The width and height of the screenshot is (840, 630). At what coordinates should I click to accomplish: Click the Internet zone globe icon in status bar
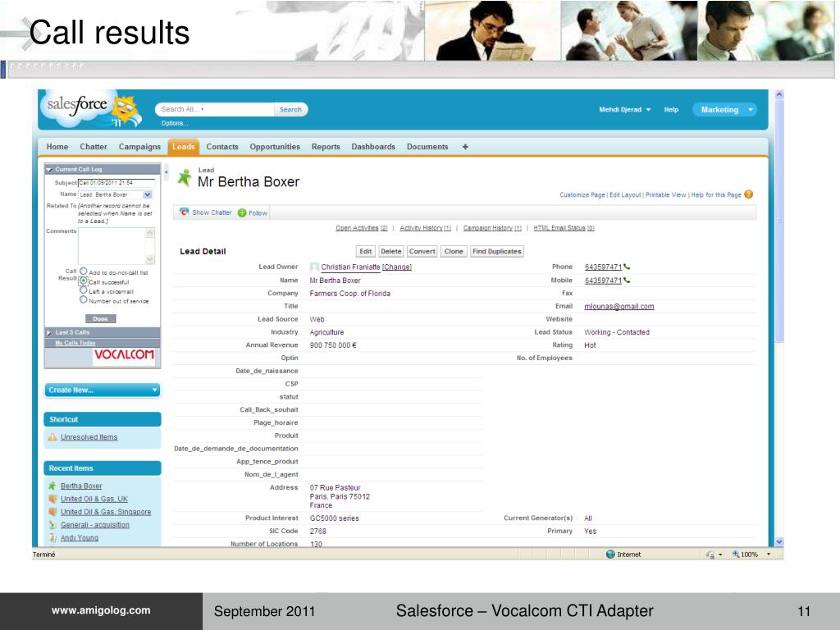pyautogui.click(x=610, y=555)
